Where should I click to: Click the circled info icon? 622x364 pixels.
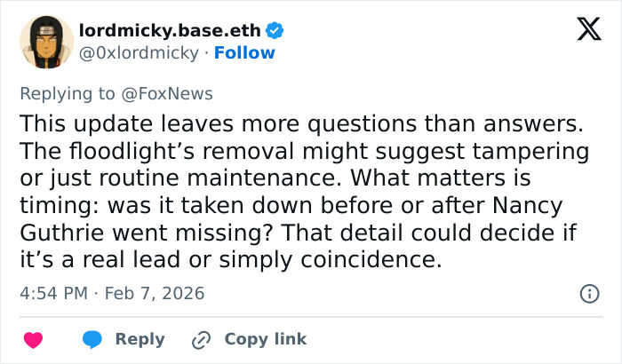(588, 293)
